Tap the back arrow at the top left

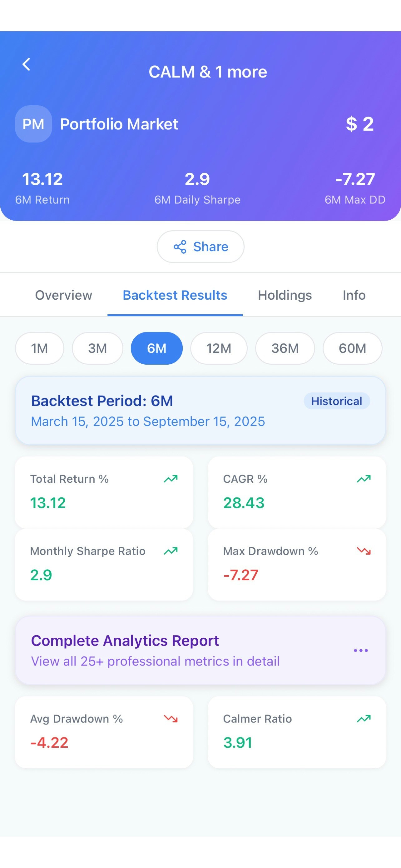tap(26, 64)
